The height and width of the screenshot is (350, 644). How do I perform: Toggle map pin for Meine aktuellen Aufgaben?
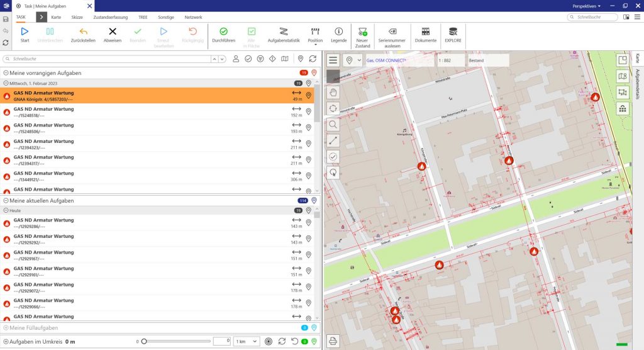314,201
